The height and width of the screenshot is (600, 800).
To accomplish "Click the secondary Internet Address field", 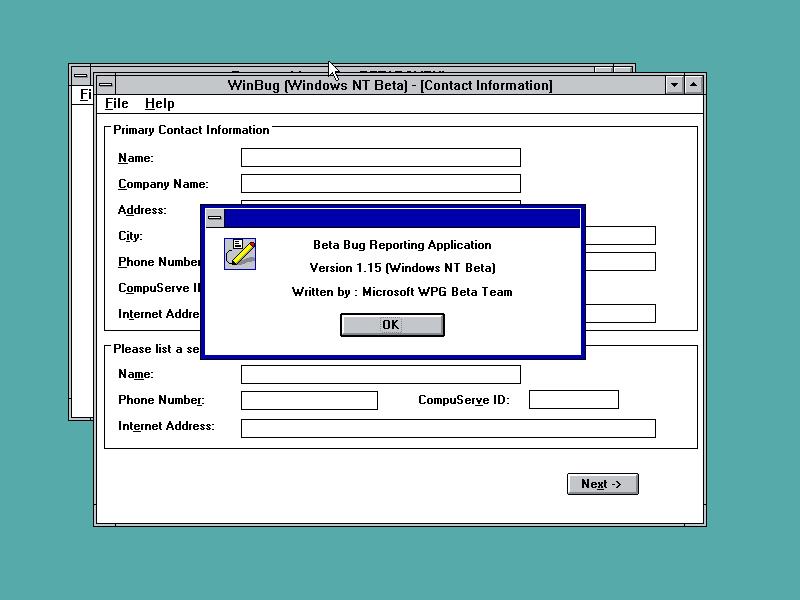I will point(448,429).
